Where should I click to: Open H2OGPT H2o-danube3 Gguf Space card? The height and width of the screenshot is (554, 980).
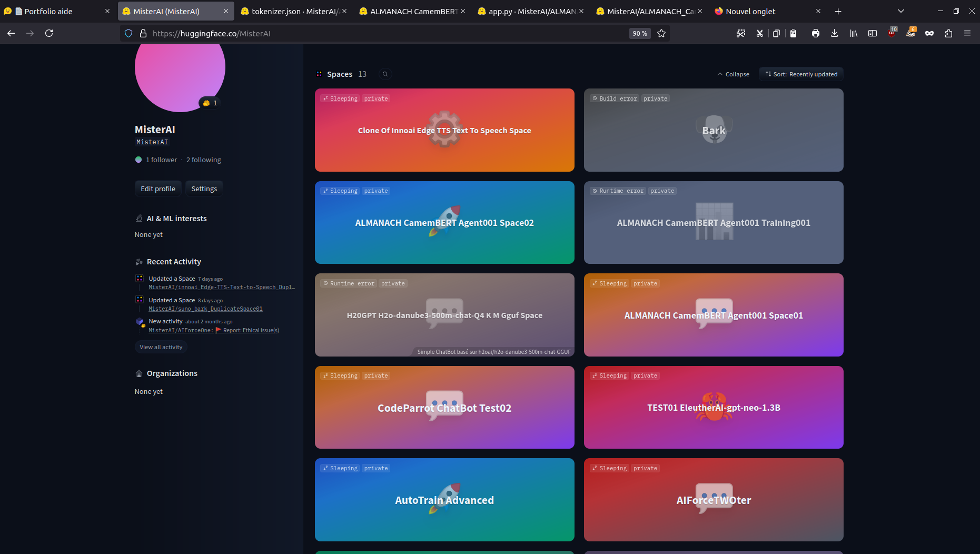click(444, 315)
